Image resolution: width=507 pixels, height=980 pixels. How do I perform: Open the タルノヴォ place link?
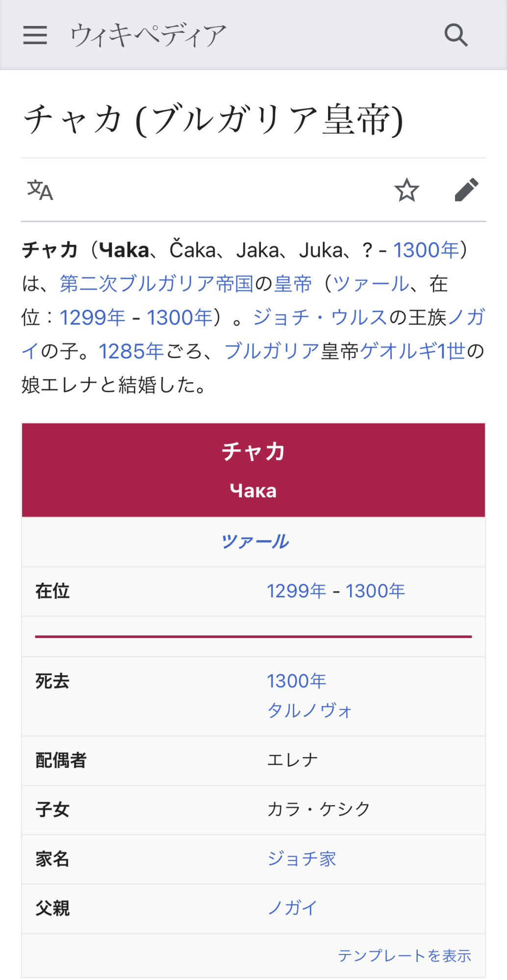309,710
